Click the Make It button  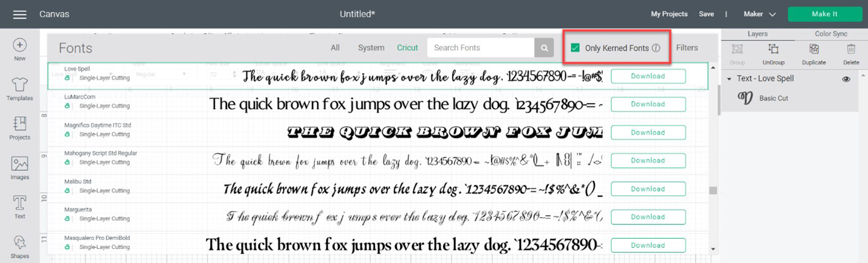[825, 14]
